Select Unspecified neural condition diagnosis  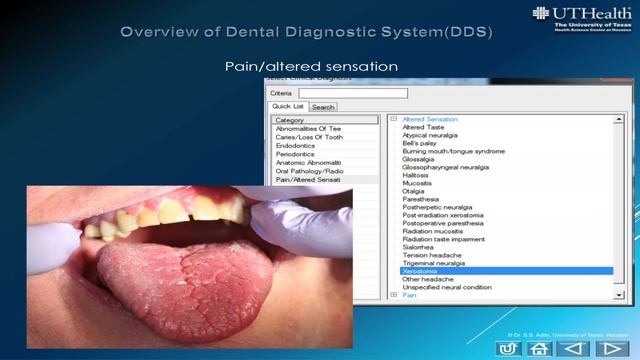[447, 287]
